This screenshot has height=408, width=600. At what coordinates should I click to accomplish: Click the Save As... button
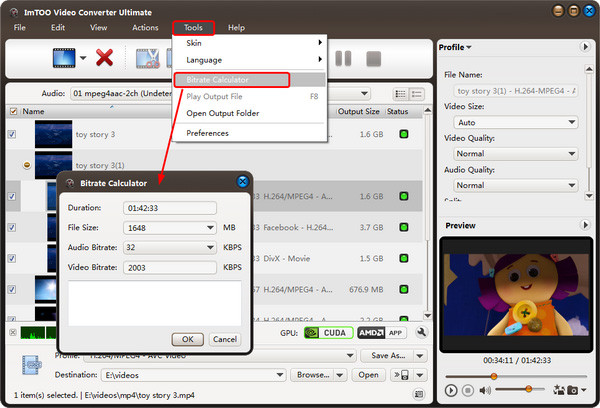(x=388, y=355)
